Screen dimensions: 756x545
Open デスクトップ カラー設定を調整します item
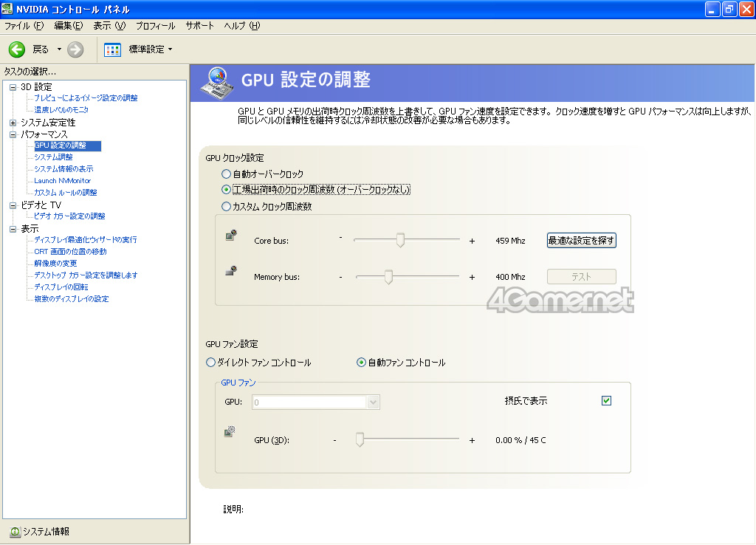(x=86, y=275)
